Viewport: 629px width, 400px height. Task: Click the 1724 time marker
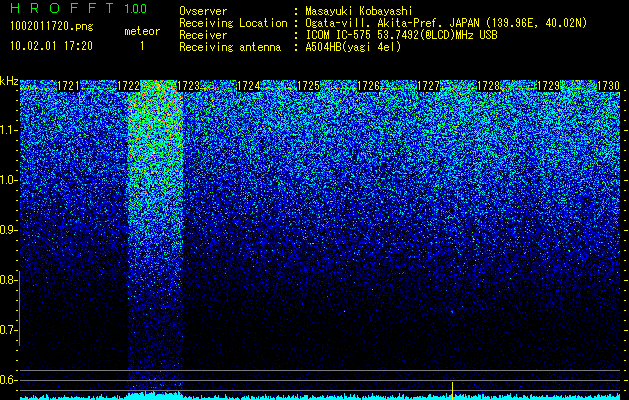(x=248, y=86)
